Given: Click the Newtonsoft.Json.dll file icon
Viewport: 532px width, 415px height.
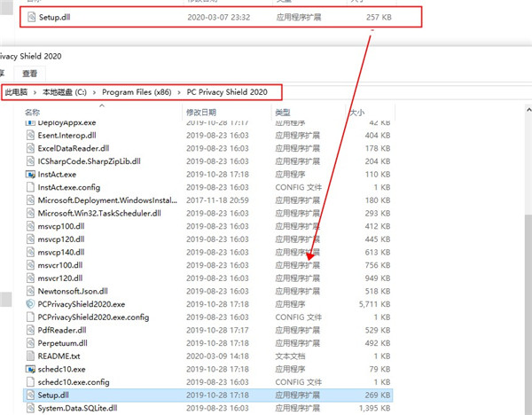Looking at the screenshot, I should pyautogui.click(x=30, y=291).
